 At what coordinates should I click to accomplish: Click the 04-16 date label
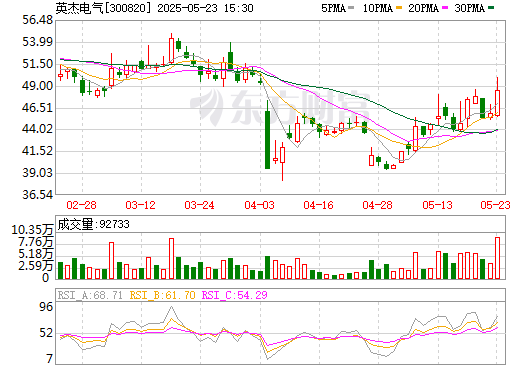pos(318,205)
